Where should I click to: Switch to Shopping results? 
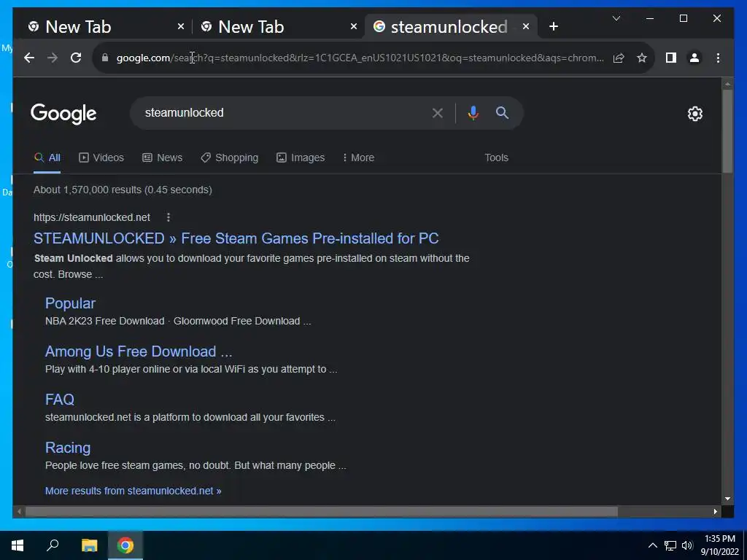point(230,157)
